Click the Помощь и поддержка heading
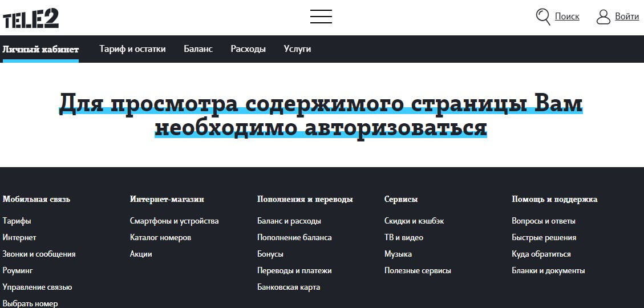Viewport: 644px width, 308px height. pyautogui.click(x=554, y=199)
